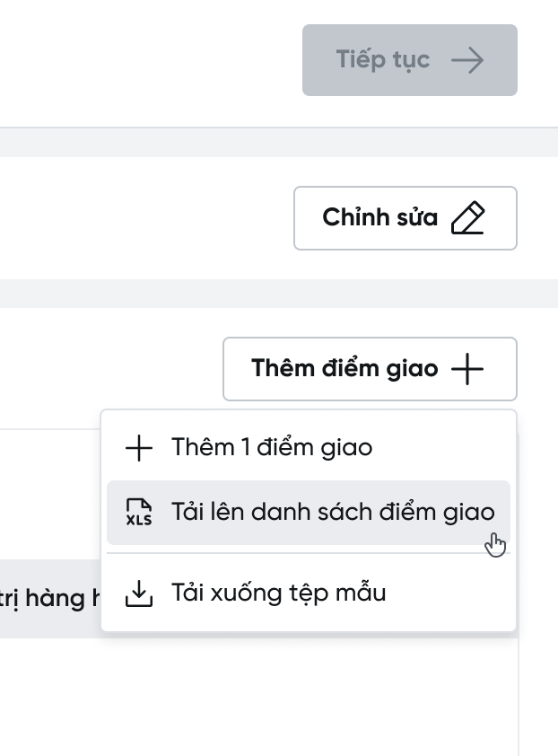Click the divider line above Tải xuống tệp mẫu
This screenshot has width=558, height=756.
pos(308,554)
